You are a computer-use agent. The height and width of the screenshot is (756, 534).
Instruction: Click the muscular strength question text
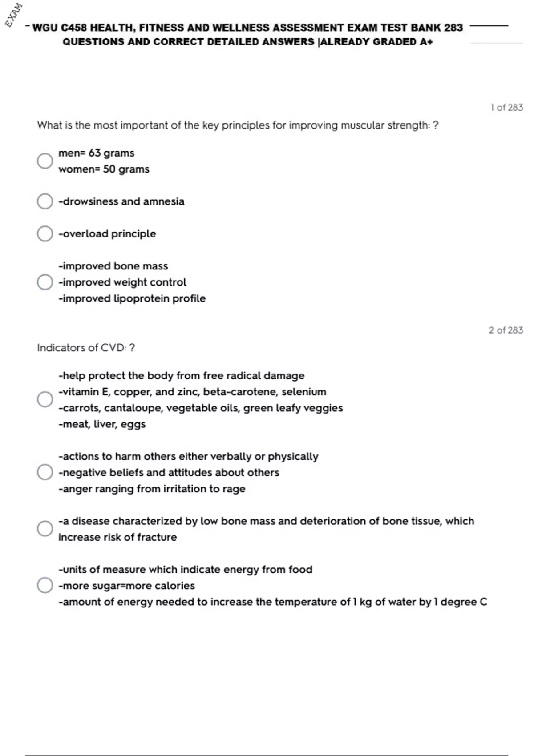[238, 125]
